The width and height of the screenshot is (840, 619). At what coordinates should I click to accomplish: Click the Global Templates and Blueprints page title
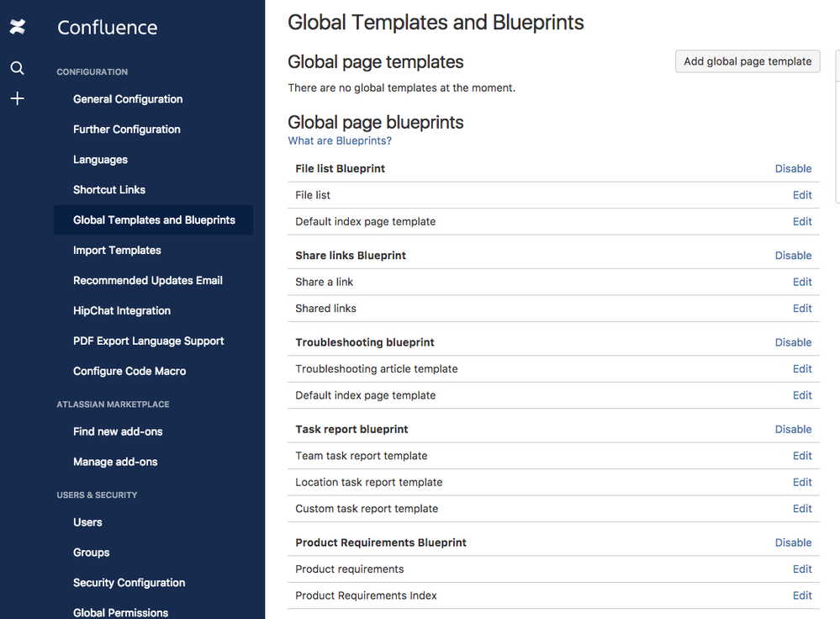tap(436, 23)
